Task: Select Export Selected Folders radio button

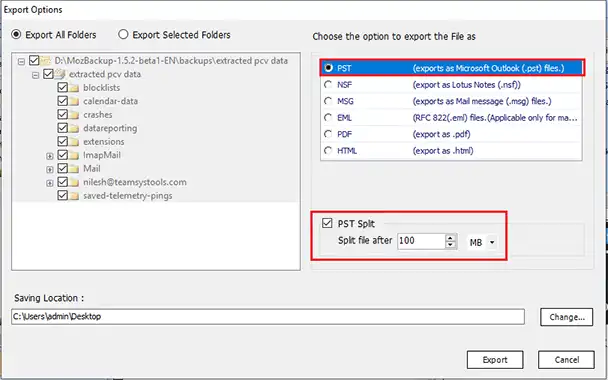Action: tap(123, 35)
